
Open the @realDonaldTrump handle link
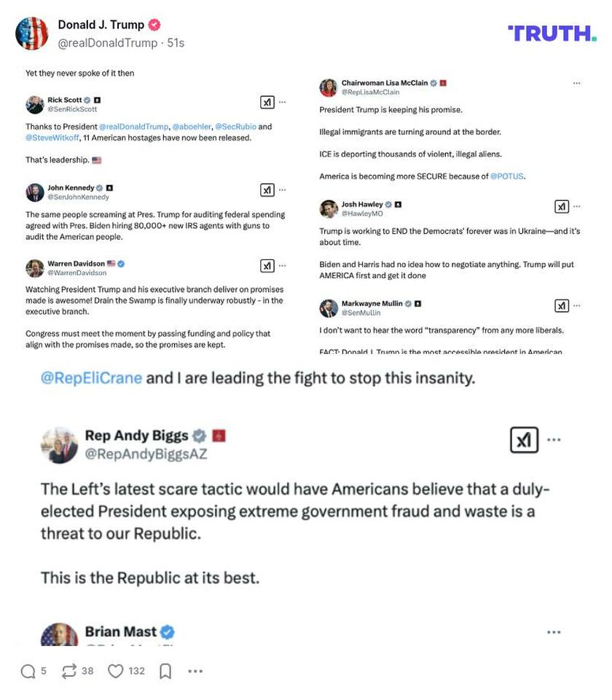coord(108,43)
